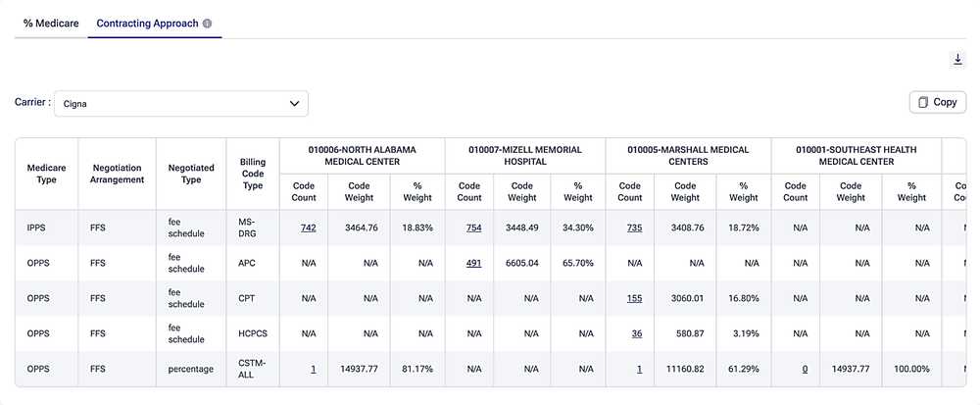Open the 491 APC code count link
The height and width of the screenshot is (405, 980).
click(473, 263)
